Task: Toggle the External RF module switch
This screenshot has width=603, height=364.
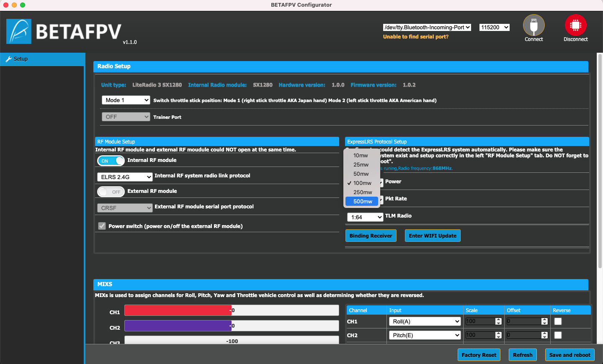Action: point(111,192)
